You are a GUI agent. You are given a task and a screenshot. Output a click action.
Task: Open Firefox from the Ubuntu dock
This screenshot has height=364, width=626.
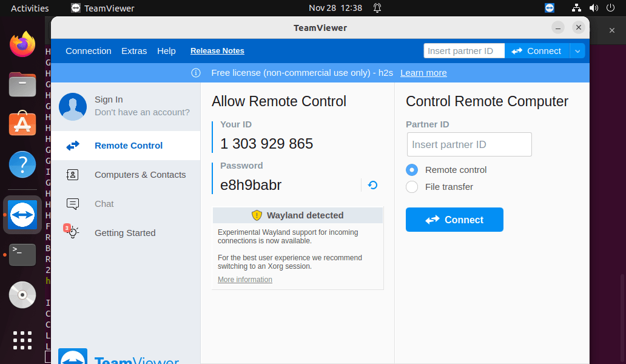(22, 44)
